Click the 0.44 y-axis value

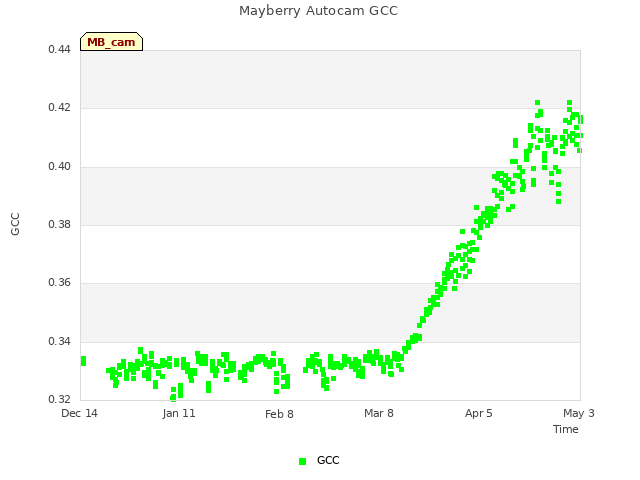point(59,49)
